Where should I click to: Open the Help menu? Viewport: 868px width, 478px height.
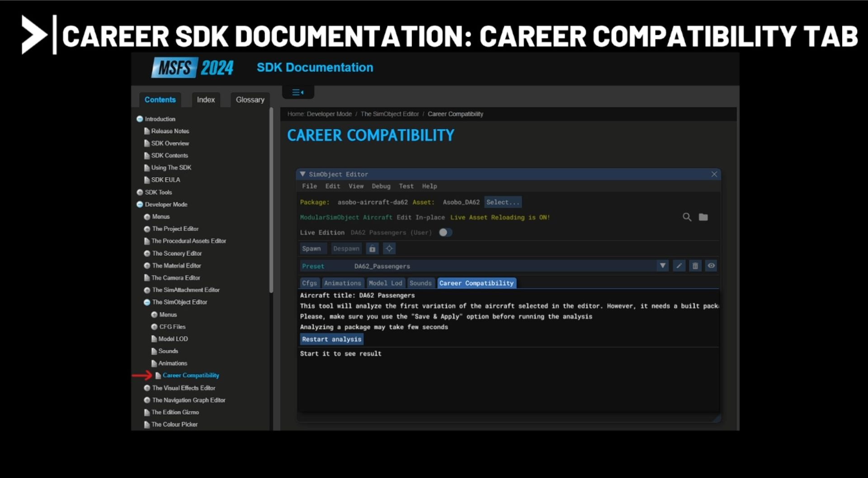click(429, 186)
